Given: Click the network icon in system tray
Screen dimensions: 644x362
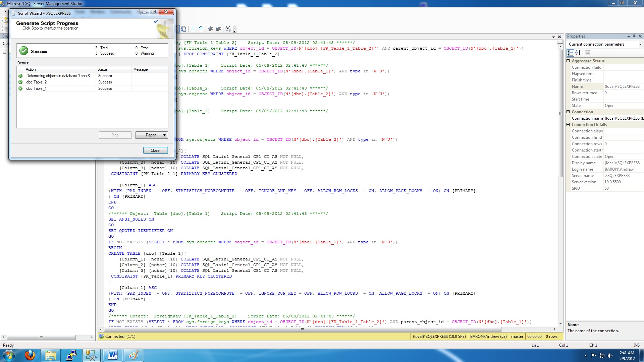Looking at the screenshot, I should pos(602,356).
